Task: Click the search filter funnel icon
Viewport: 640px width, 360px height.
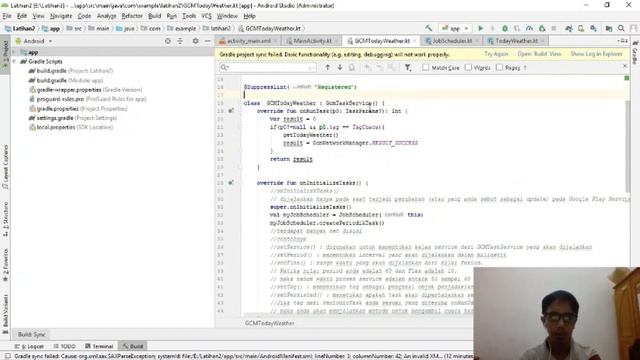Action: [408, 67]
